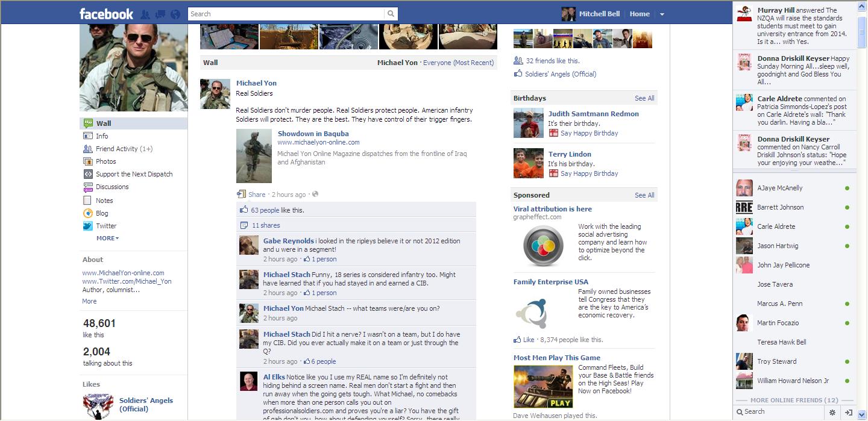This screenshot has height=421, width=868.
Task: Open chat with Jason Hartwig
Action: click(794, 246)
